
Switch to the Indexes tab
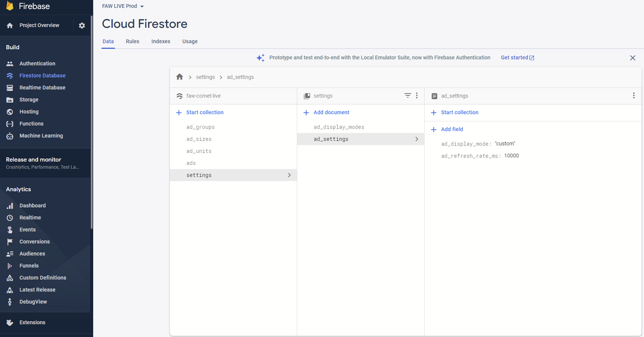[x=161, y=41]
